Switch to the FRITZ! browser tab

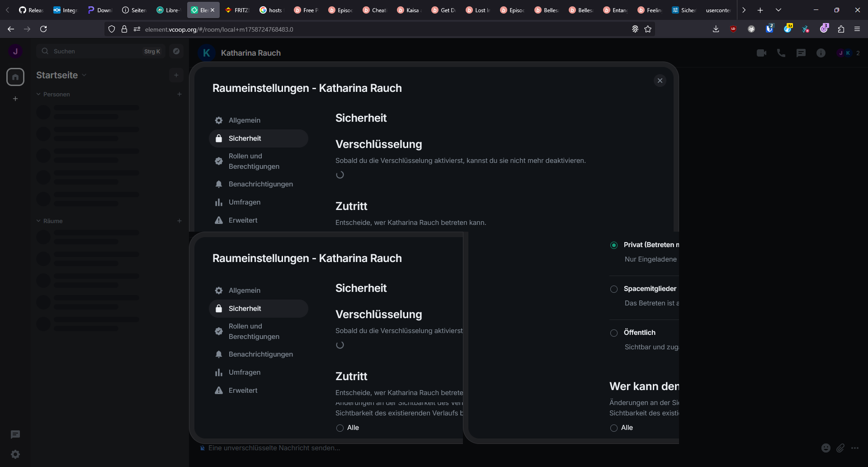point(238,10)
